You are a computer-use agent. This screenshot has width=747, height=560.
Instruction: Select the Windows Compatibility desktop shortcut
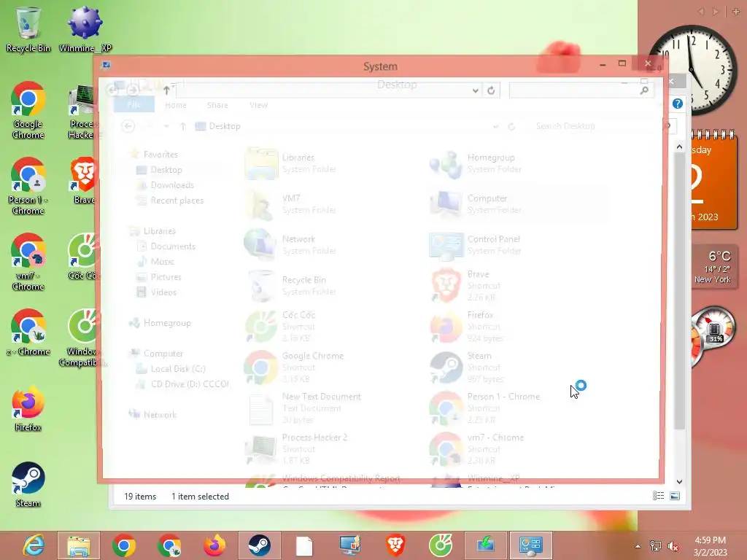[82, 338]
